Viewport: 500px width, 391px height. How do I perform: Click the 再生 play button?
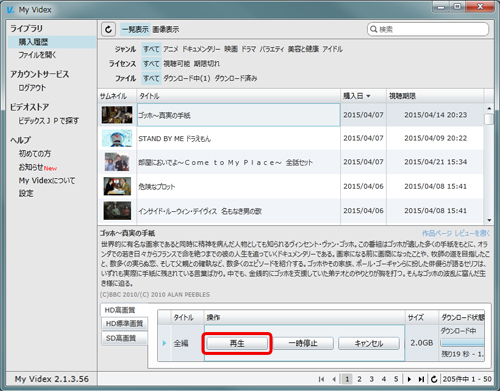click(x=237, y=343)
